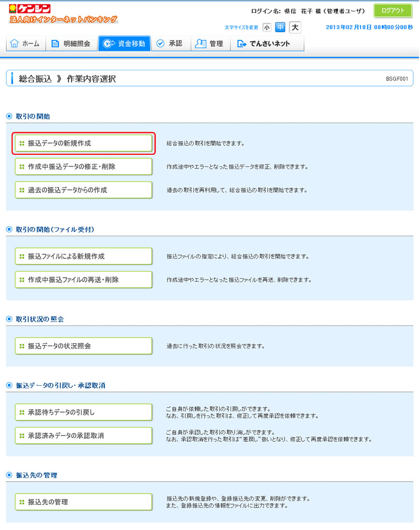Click 承認待ちデータの引戻し button
The image size is (420, 530).
(83, 412)
